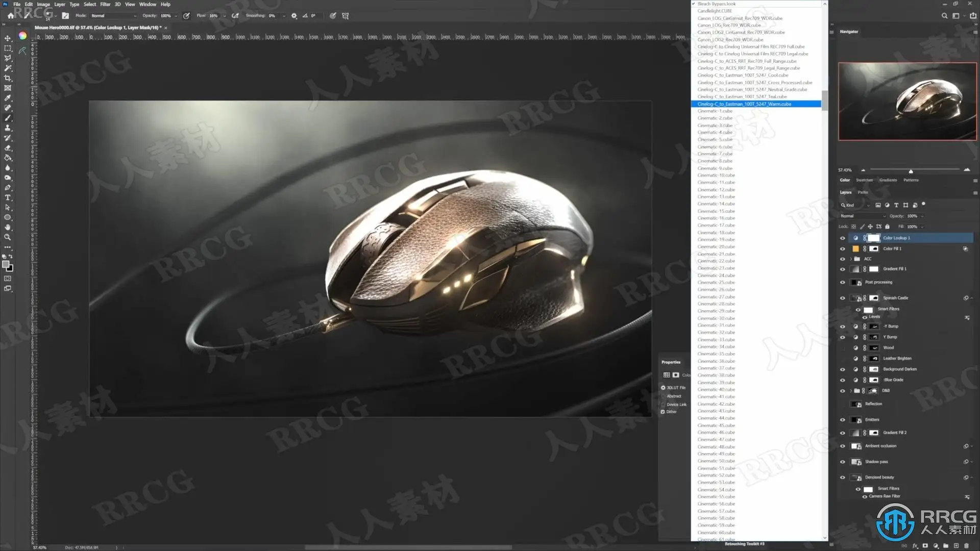Image resolution: width=980 pixels, height=551 pixels.
Task: Switch to the Swatches tab
Action: coord(864,180)
